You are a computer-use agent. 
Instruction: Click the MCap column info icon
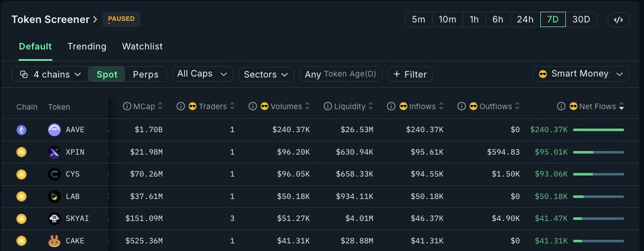127,107
